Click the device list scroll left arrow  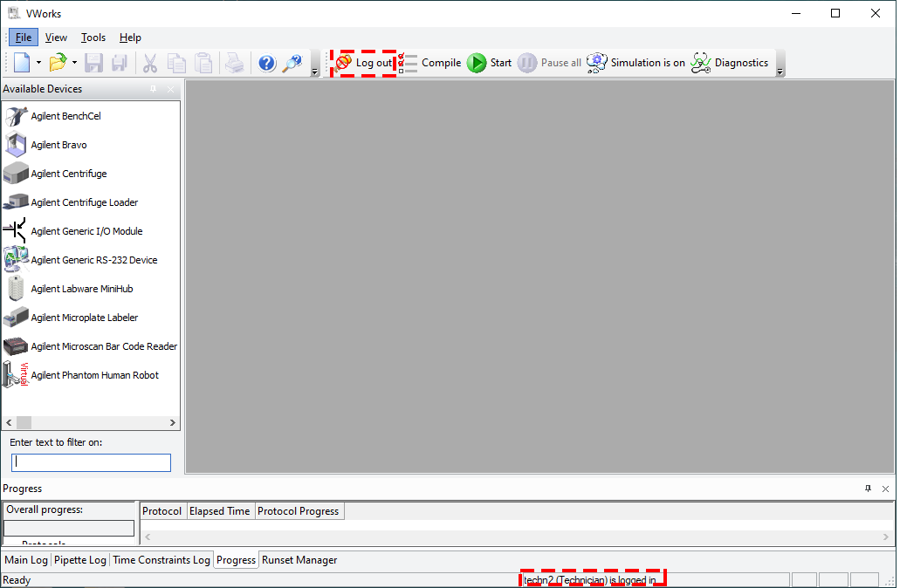9,423
